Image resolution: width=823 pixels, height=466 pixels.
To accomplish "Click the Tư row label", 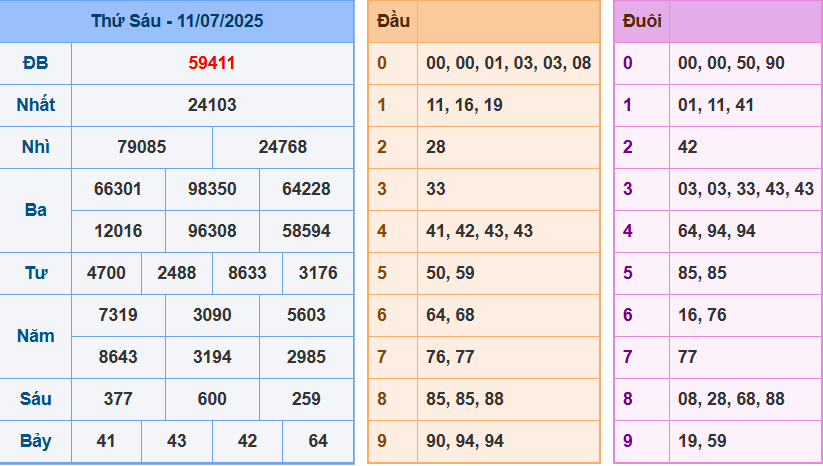I will coord(36,273).
